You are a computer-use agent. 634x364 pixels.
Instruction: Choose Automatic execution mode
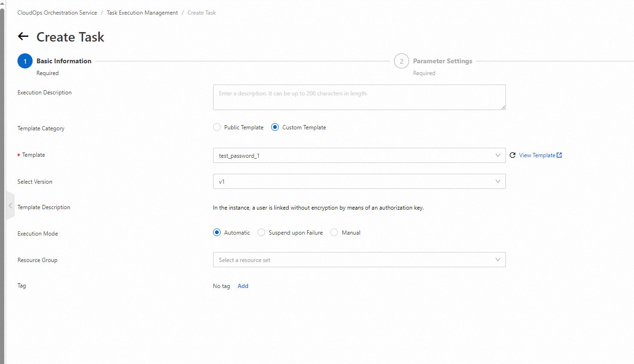click(217, 233)
